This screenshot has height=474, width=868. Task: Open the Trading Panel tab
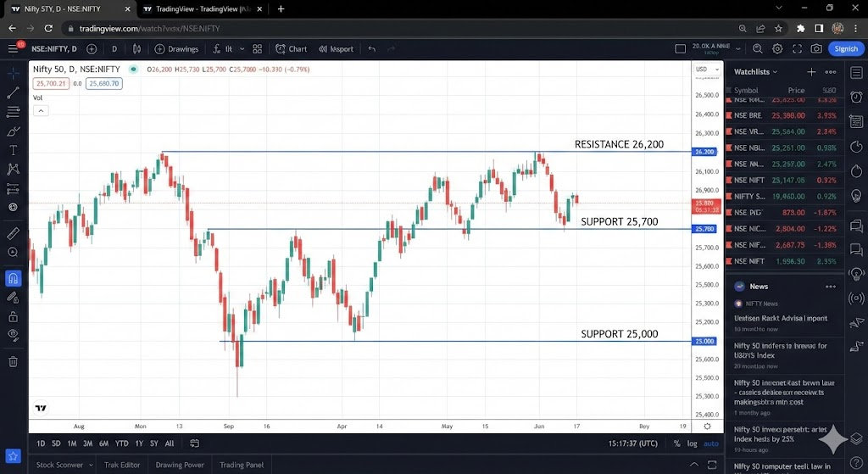242,466
